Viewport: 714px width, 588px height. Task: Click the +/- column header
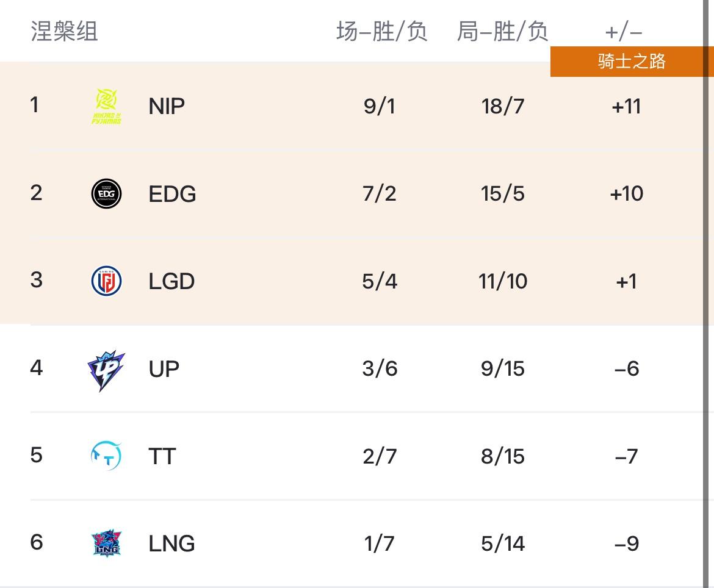[x=624, y=31]
